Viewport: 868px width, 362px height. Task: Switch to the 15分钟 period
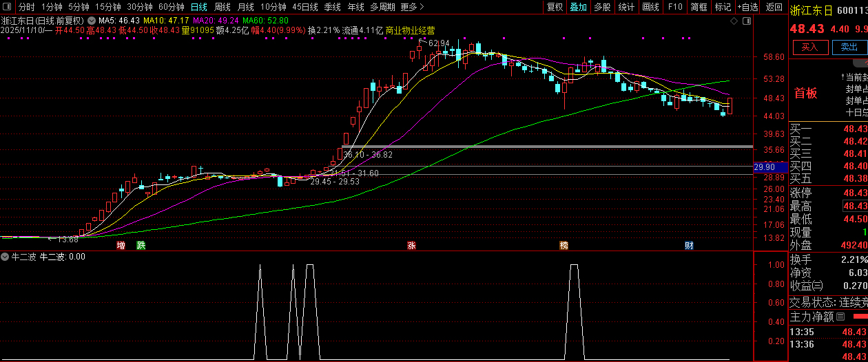(108, 7)
